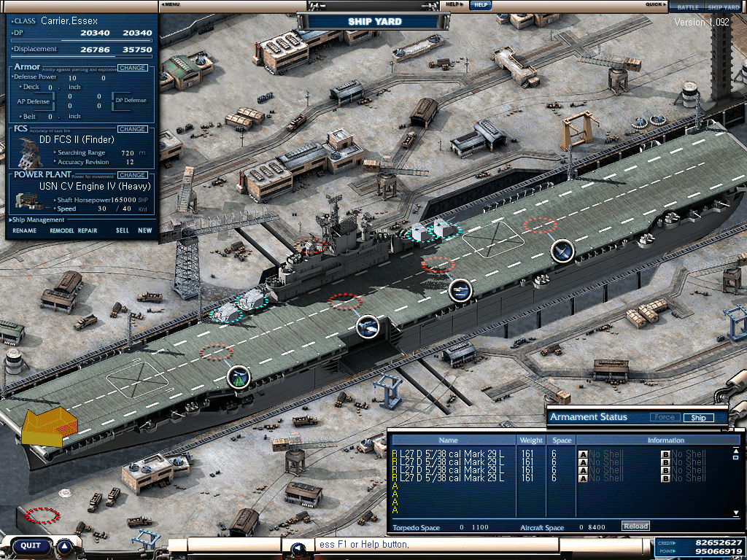Click the power plant engine image

[x=31, y=199]
